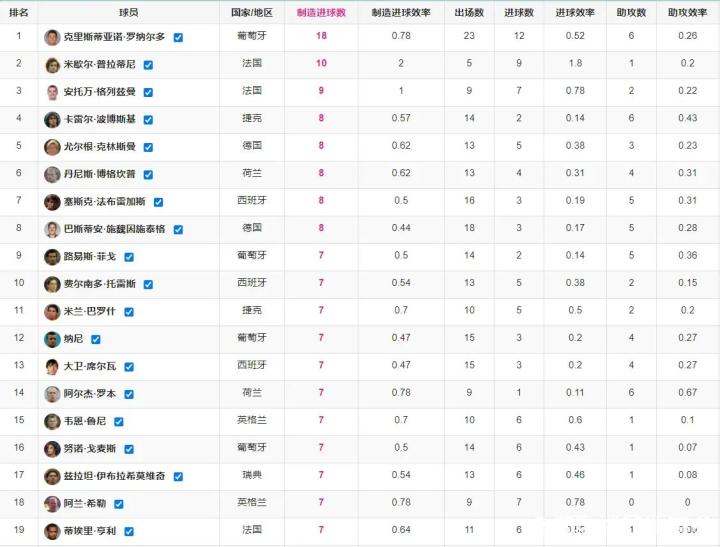Click the avatar next to 路易斯·菲戈
Viewport: 720px width, 547px height.
52,257
